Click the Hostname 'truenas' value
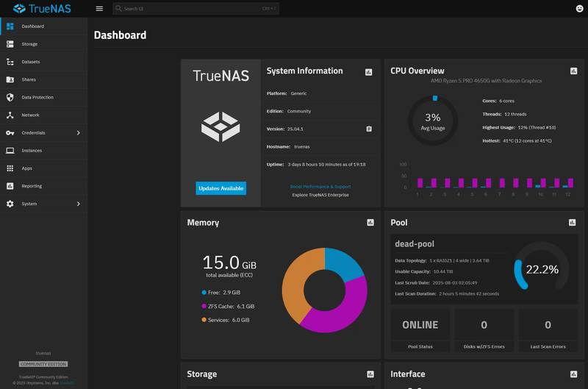588x389 pixels. click(302, 146)
